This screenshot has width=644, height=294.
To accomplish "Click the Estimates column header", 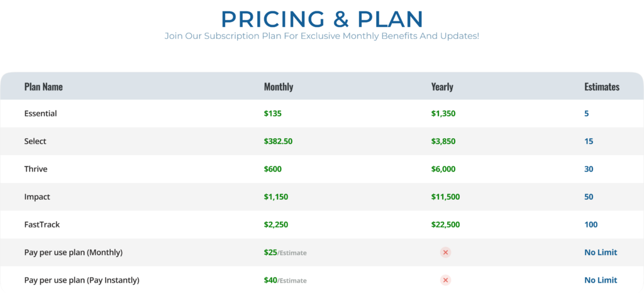I will coord(602,87).
